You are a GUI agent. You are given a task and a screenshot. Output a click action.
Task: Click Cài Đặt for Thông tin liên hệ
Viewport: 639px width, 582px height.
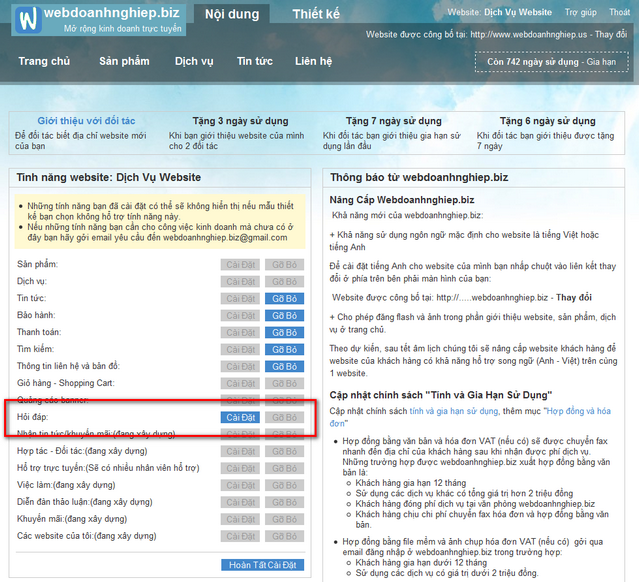click(240, 366)
